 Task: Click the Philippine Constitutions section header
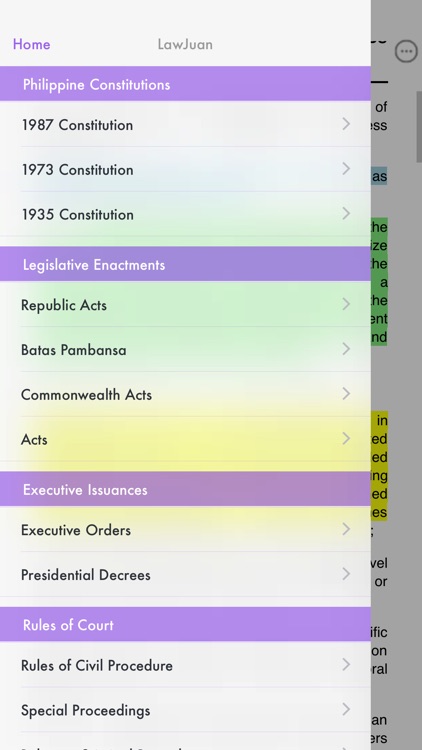(185, 84)
